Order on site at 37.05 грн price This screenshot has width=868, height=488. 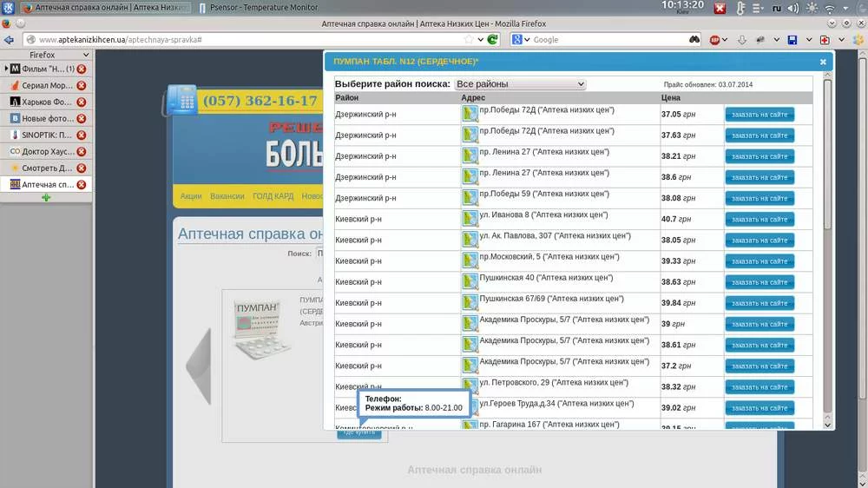coord(759,115)
